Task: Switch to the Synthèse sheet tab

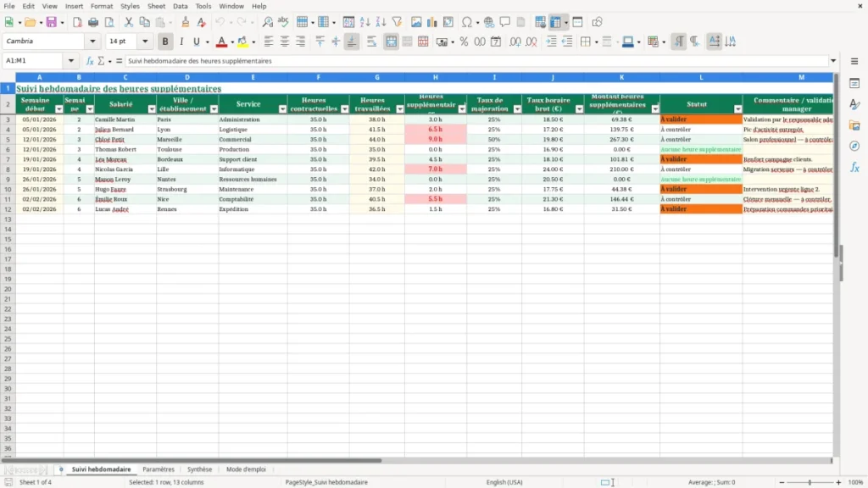Action: (x=199, y=469)
